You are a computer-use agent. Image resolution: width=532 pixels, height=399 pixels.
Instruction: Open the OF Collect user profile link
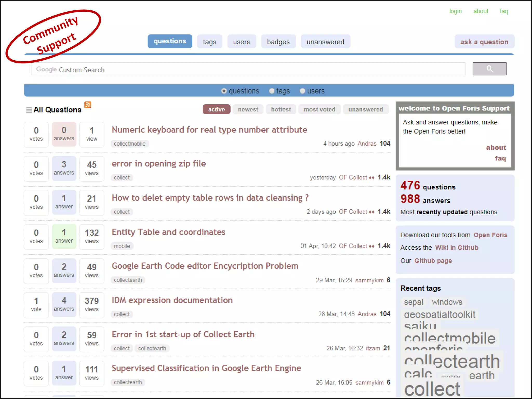tap(353, 177)
